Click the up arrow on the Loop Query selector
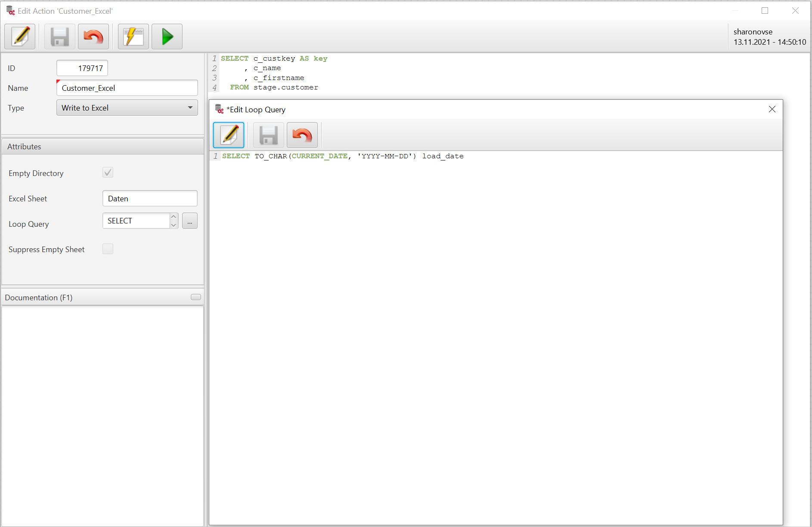 174,216
